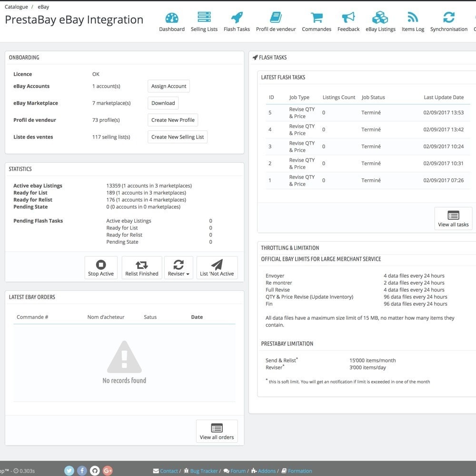Click the Download marketplace button

coord(163,103)
